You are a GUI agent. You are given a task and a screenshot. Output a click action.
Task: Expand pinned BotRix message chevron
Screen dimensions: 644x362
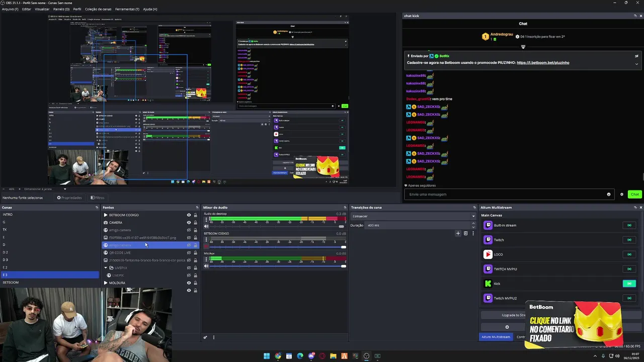click(x=636, y=64)
